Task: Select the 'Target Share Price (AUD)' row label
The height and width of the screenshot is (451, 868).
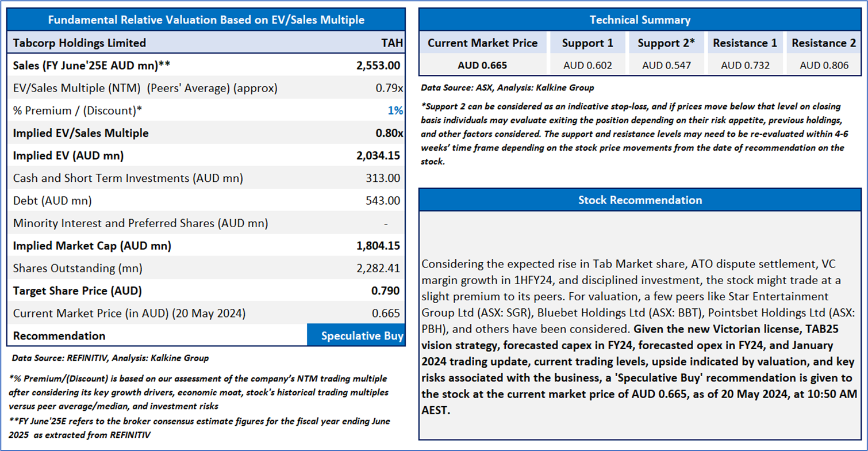Action: [x=78, y=291]
